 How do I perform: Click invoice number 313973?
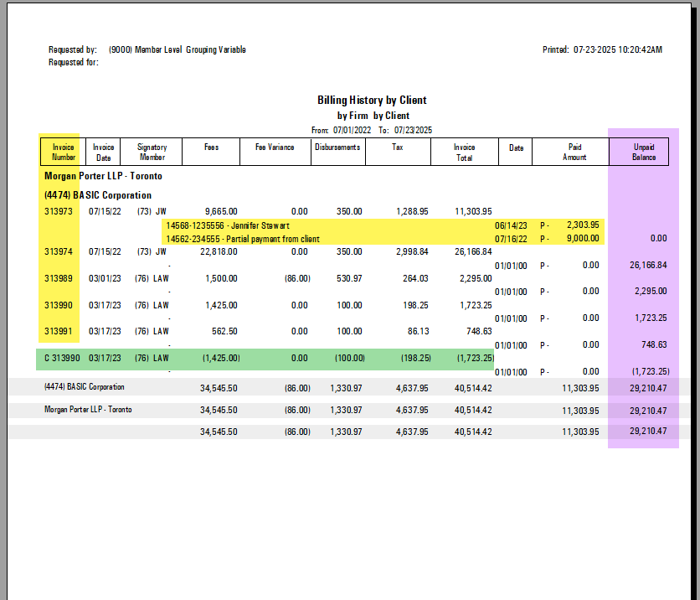pyautogui.click(x=59, y=211)
